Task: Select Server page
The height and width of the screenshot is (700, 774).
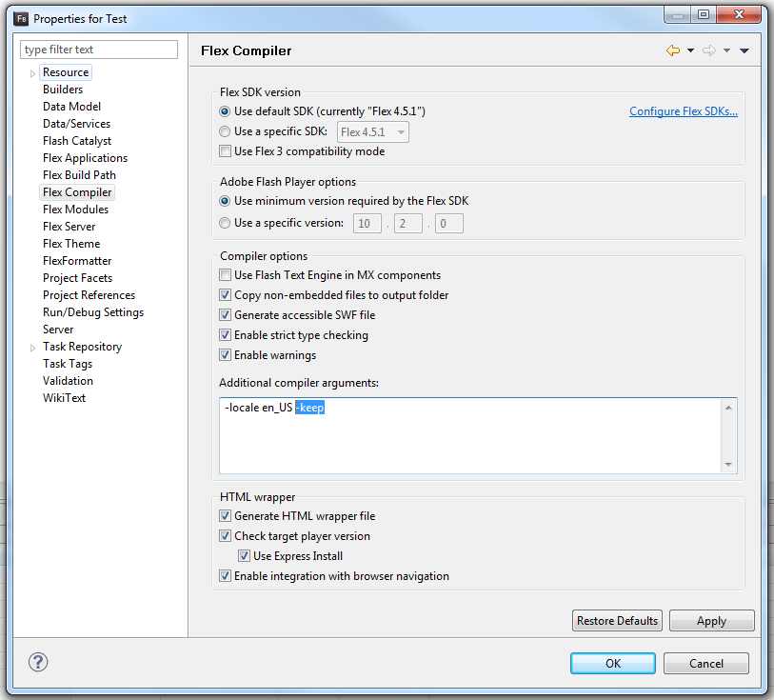Action: coord(58,330)
